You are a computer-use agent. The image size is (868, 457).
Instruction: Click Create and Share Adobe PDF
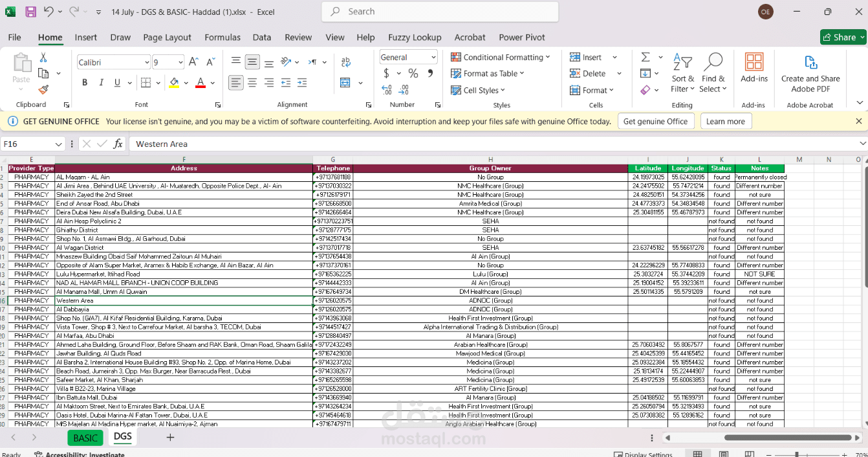[x=810, y=73]
